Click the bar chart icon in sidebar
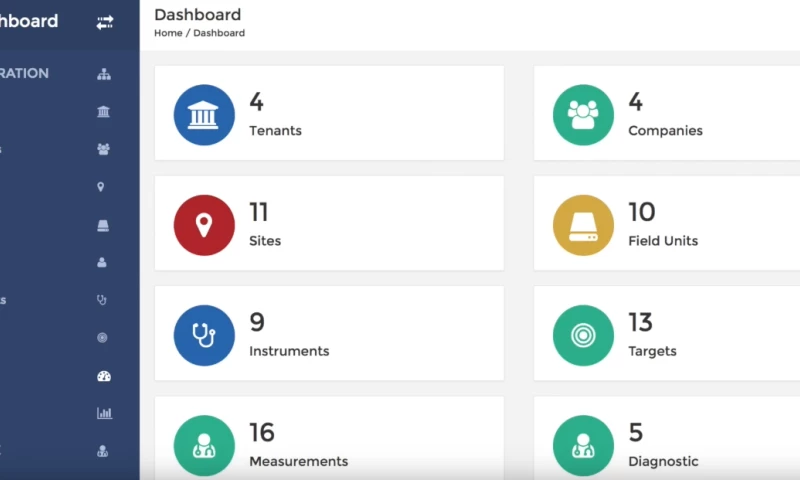The image size is (800, 480). pos(103,413)
